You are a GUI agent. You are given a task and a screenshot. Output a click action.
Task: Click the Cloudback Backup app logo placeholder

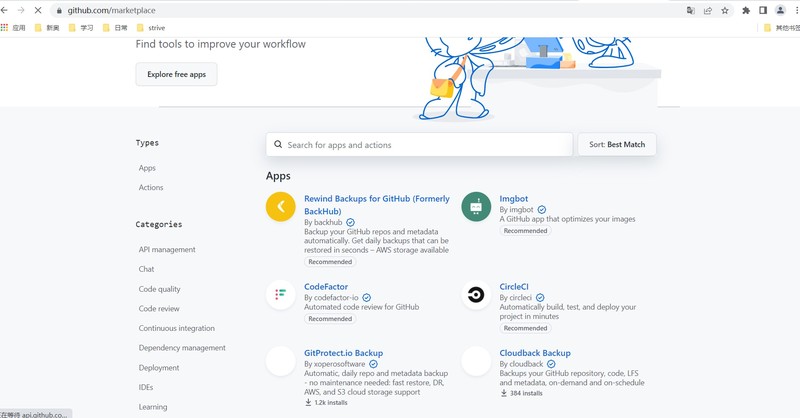coord(476,361)
